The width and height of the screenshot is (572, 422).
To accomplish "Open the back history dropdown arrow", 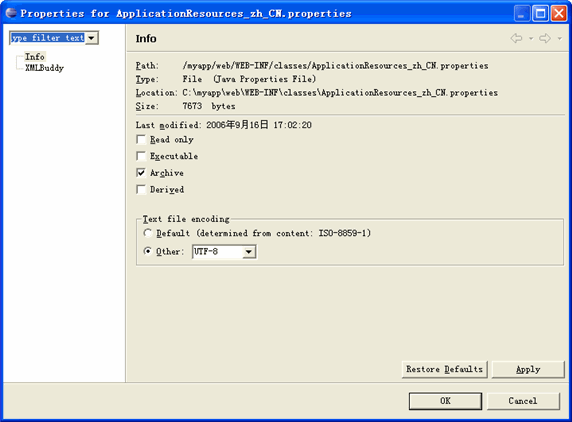I will pyautogui.click(x=531, y=39).
